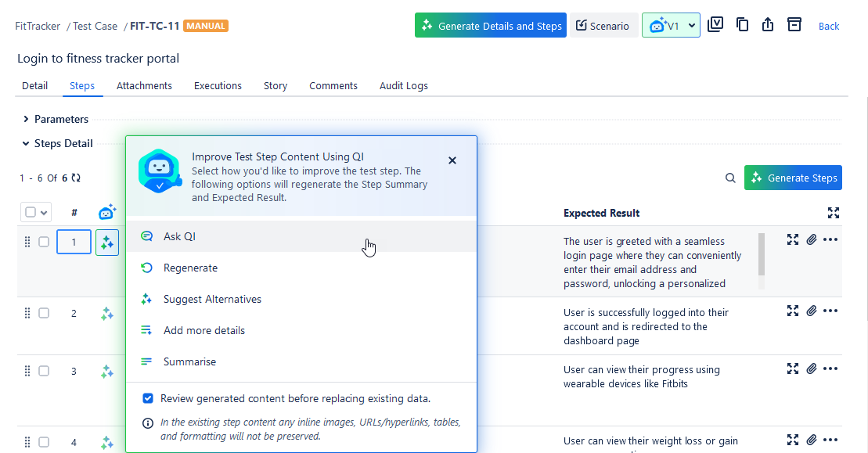This screenshot has width=868, height=453.
Task: Click the Generate Details and Steps button
Action: coord(491,26)
